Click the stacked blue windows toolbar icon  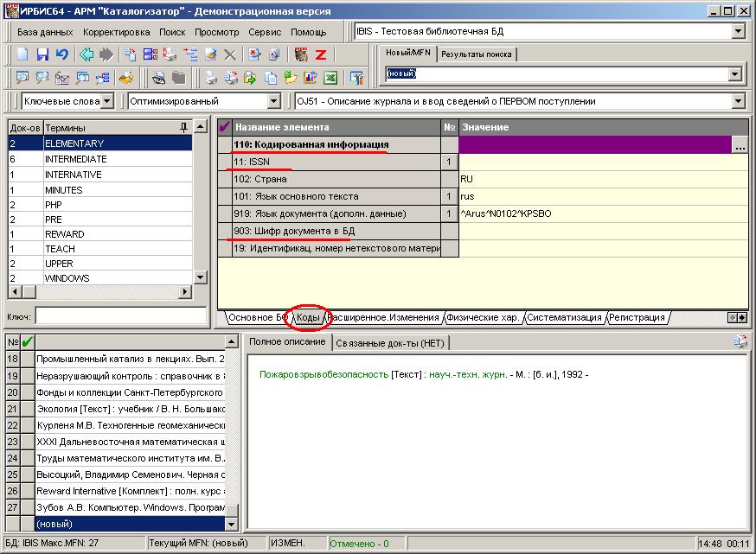(x=150, y=54)
